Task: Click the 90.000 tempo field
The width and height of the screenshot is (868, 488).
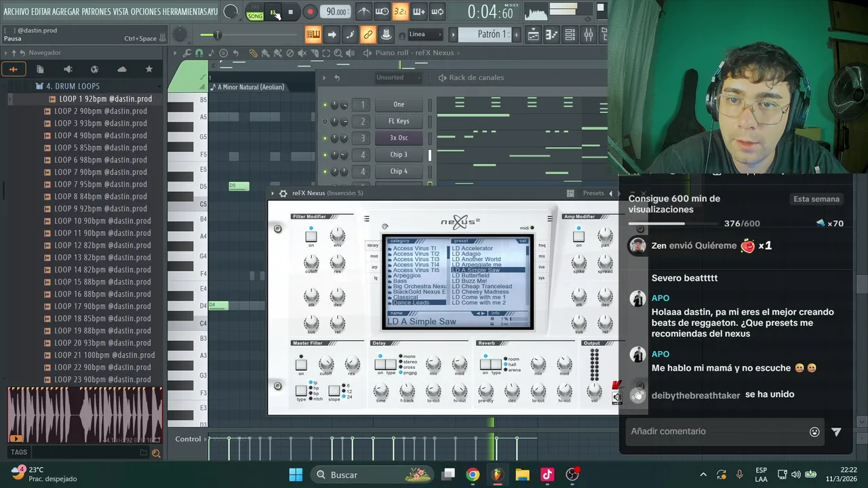Action: tap(336, 12)
